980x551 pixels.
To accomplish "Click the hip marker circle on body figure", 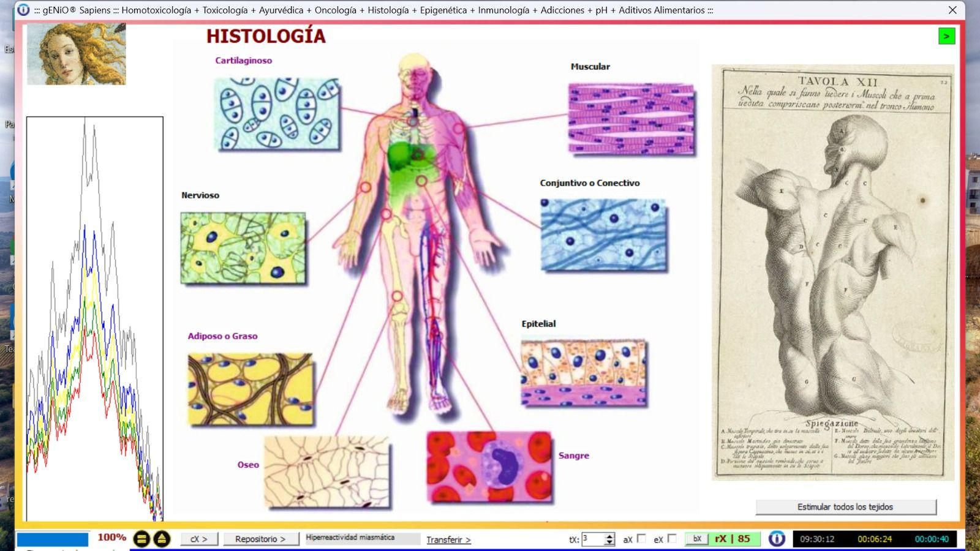I will pos(386,214).
